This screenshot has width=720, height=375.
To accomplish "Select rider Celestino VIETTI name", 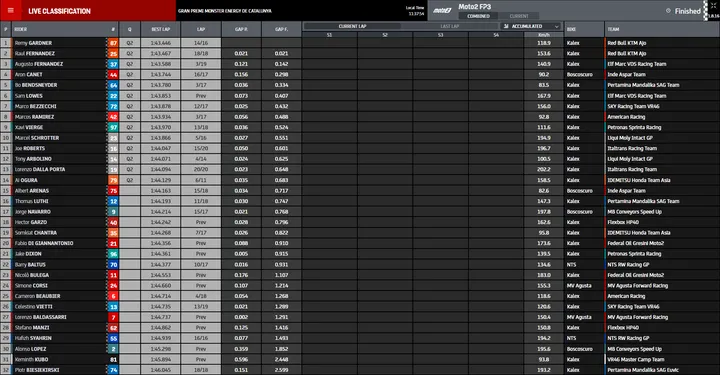I will click(x=34, y=307).
